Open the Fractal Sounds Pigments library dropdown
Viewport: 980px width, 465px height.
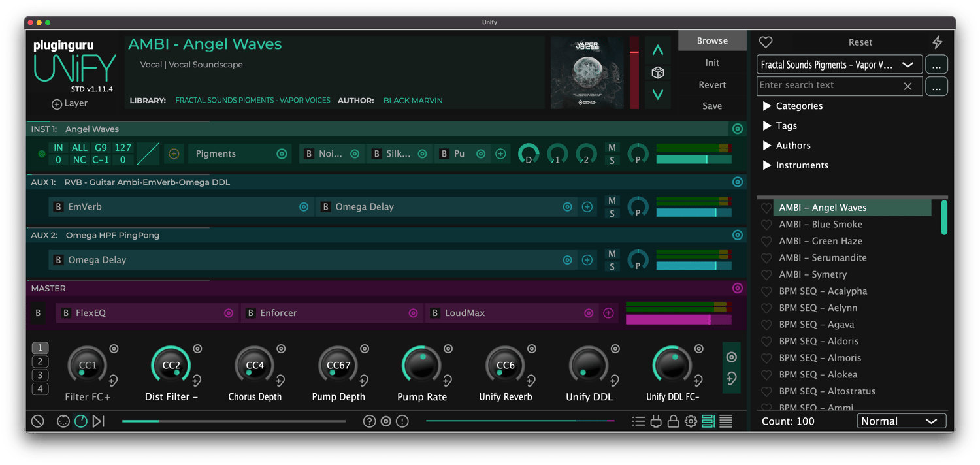click(x=839, y=65)
